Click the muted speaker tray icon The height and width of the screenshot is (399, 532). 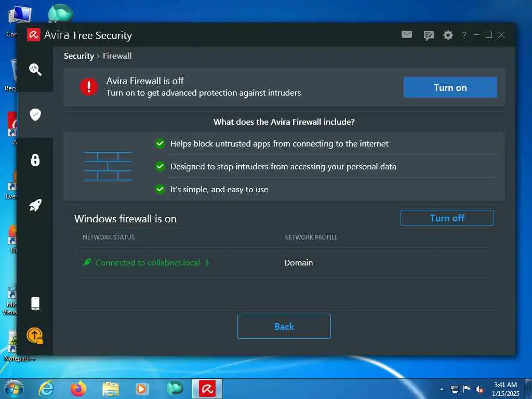coord(480,389)
